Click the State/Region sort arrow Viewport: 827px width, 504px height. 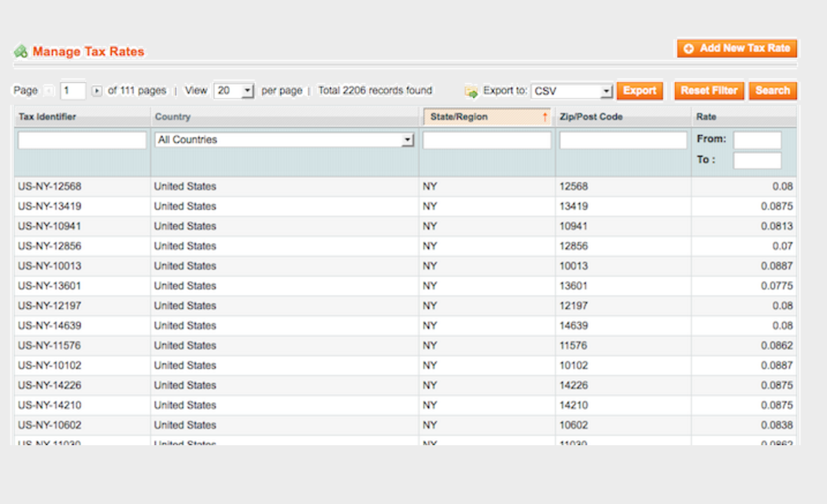pos(544,116)
